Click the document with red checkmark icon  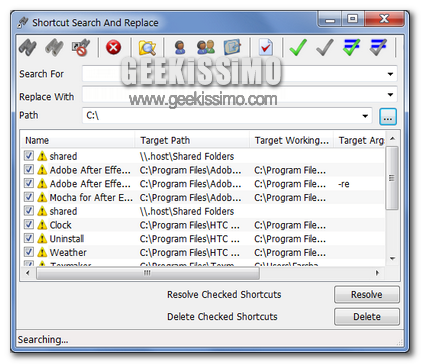266,47
